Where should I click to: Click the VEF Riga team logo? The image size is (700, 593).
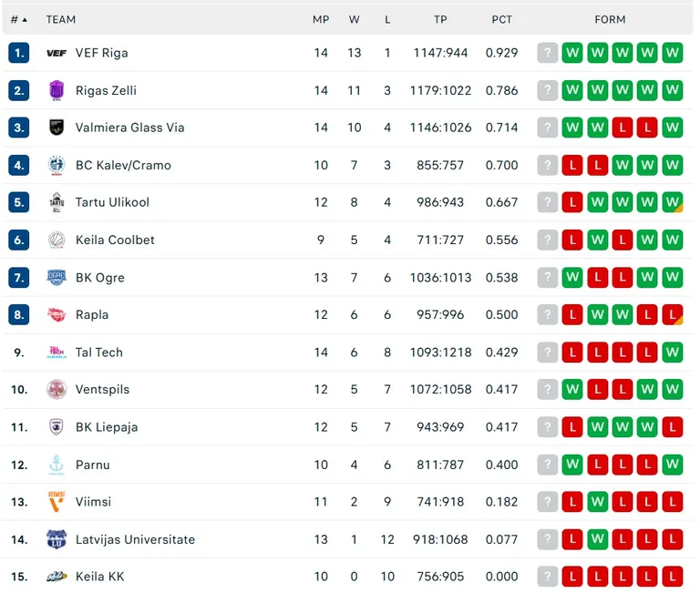point(57,53)
